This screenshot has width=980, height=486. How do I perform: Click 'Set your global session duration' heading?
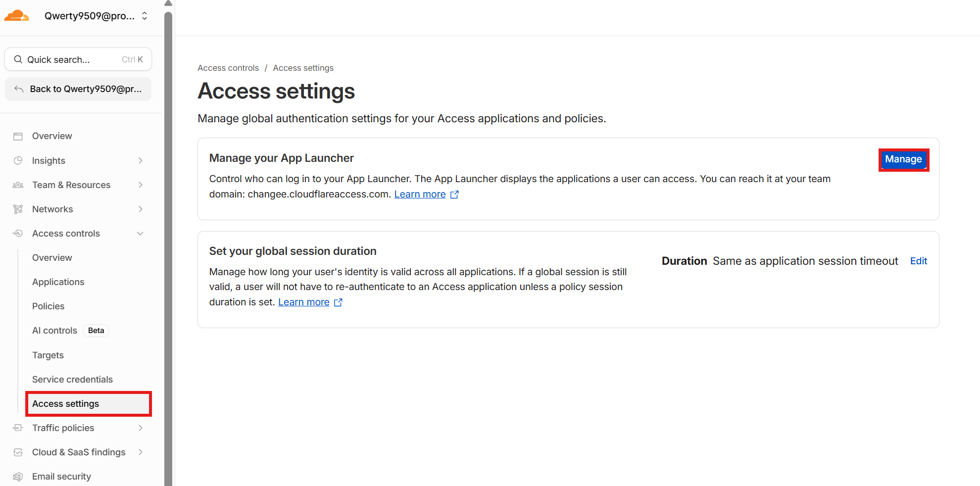293,251
